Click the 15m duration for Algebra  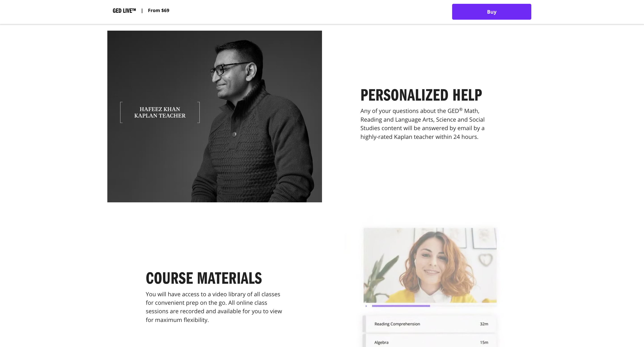484,343
